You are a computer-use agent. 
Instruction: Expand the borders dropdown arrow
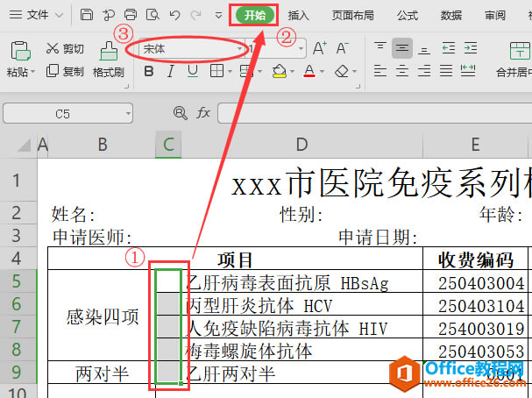[x=230, y=72]
